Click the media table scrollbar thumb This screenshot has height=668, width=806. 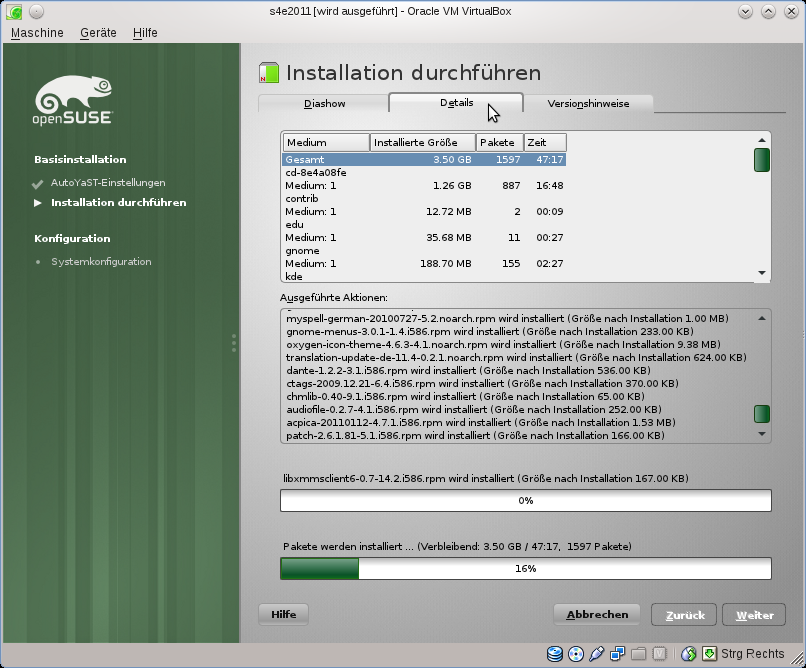(762, 160)
